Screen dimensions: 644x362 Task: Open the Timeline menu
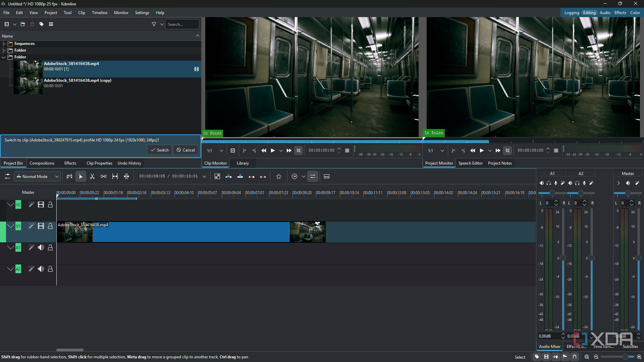point(100,13)
